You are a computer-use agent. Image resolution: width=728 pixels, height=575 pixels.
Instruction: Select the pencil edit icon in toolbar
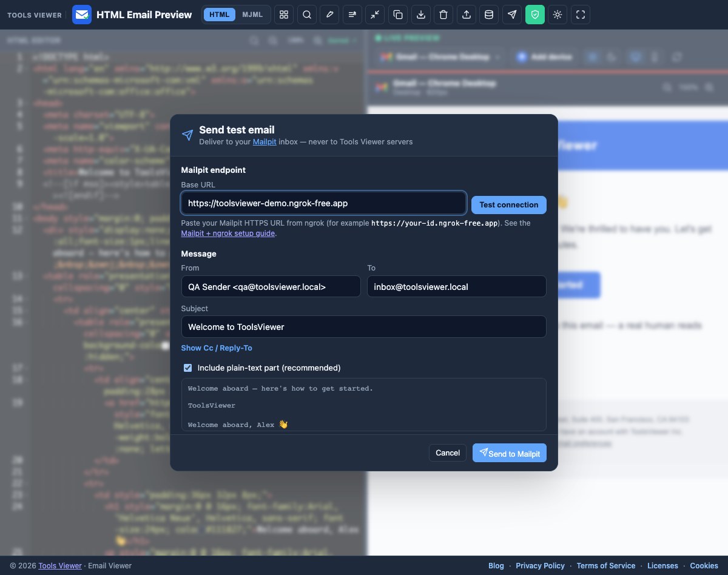click(x=329, y=15)
